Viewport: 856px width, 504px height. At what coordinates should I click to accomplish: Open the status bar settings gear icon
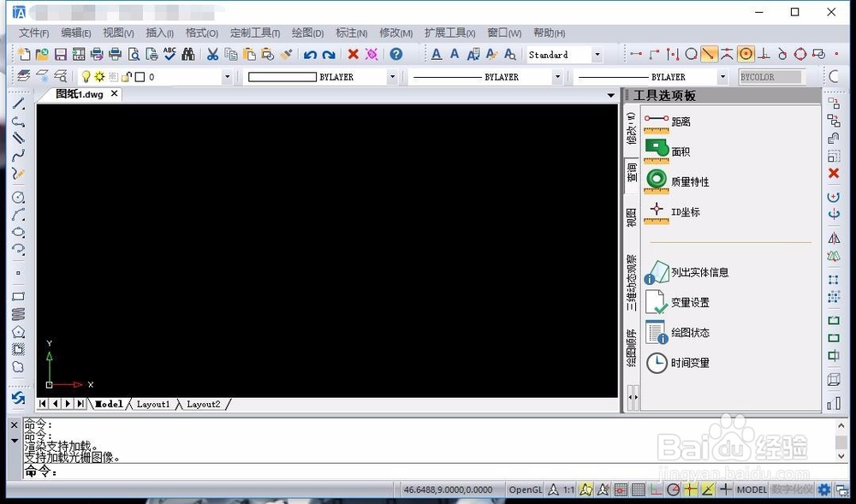[x=823, y=489]
